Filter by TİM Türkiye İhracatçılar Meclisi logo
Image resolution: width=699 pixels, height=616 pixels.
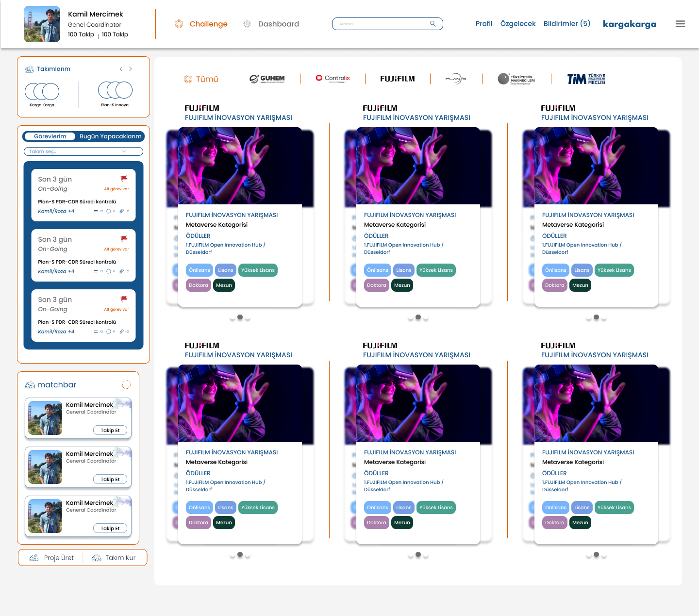pos(586,79)
